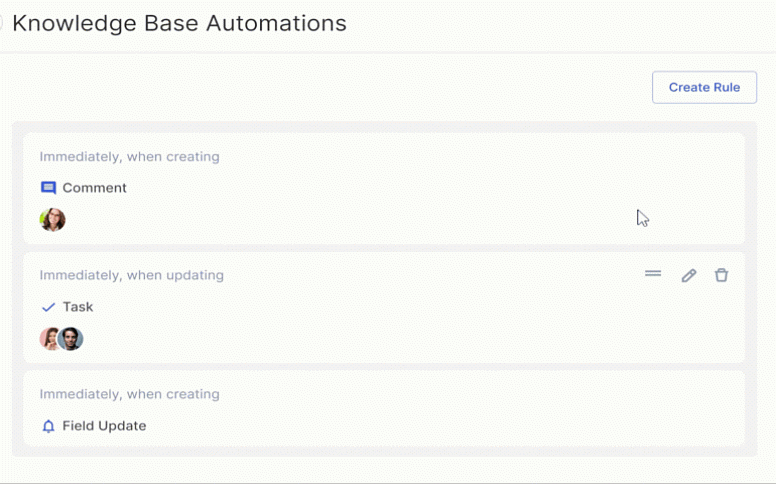The height and width of the screenshot is (484, 776).
Task: Select the Comment action label
Action: point(94,188)
